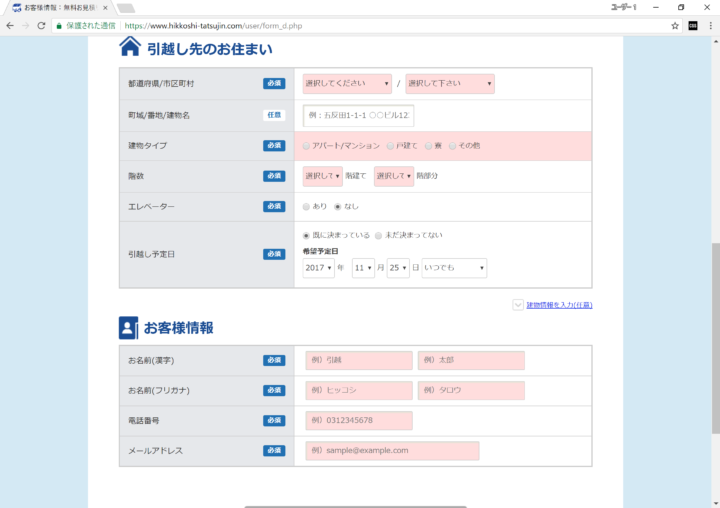Click the scrollbar up arrow
Screen dimensions: 720x508
pyautogui.click(x=715, y=41)
